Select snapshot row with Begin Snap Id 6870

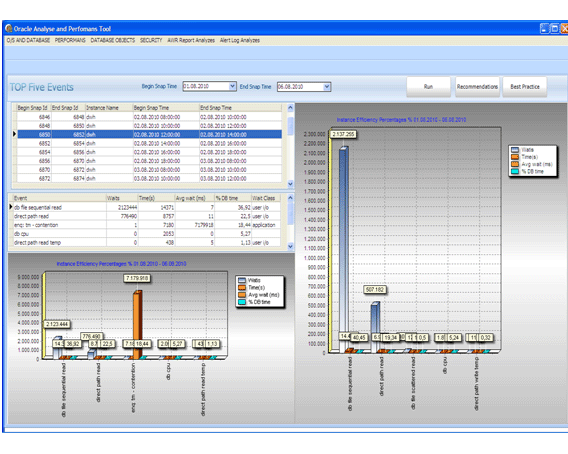(x=149, y=170)
